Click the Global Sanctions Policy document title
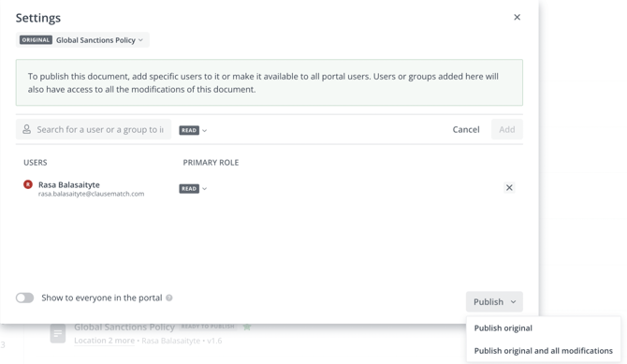The image size is (627, 364). coord(124,328)
